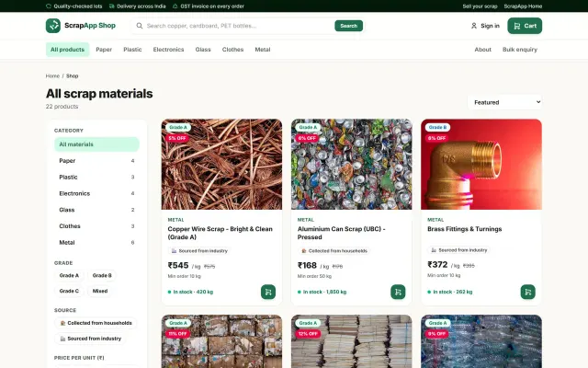Screen dimensions: 588x368
Task: Click the 22 products count text
Action: 62,107
